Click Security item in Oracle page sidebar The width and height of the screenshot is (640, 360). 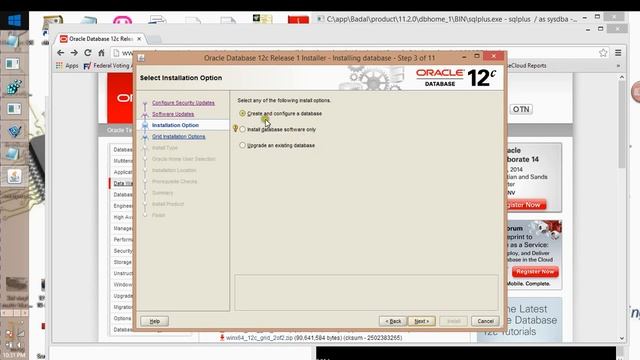coord(123,251)
